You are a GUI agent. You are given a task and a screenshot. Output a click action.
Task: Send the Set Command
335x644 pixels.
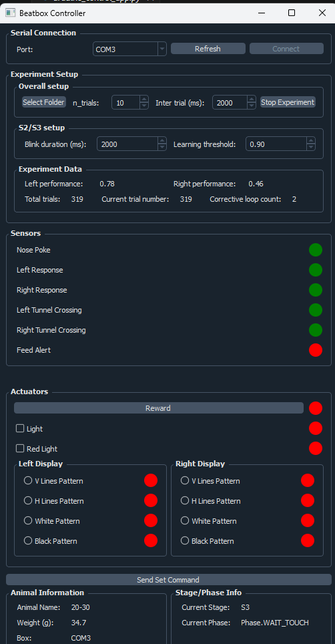(x=169, y=579)
